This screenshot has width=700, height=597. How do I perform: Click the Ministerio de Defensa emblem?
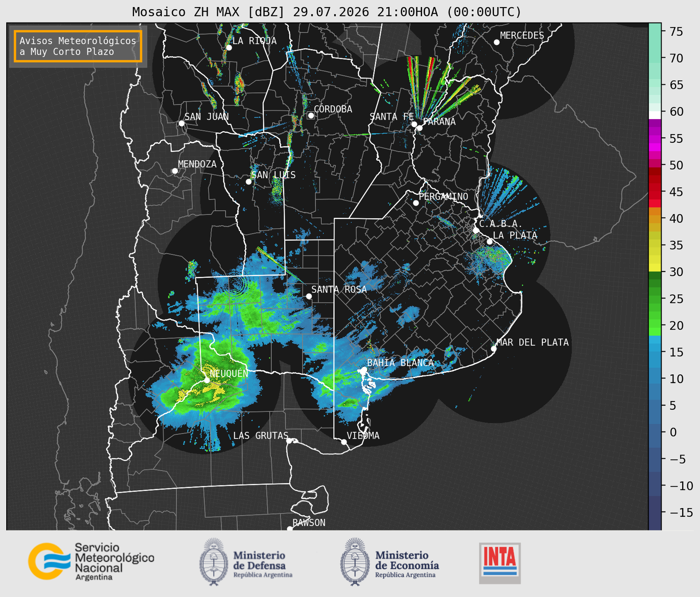213,562
